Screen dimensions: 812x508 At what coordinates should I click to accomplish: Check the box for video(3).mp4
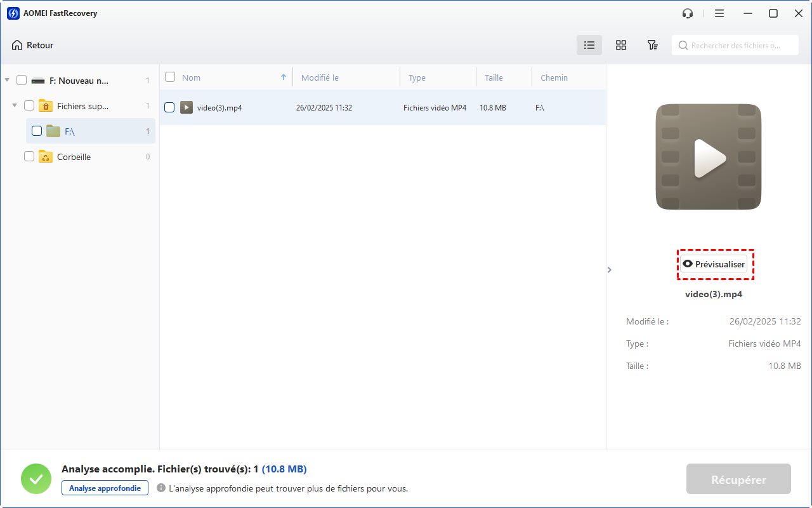click(x=169, y=108)
